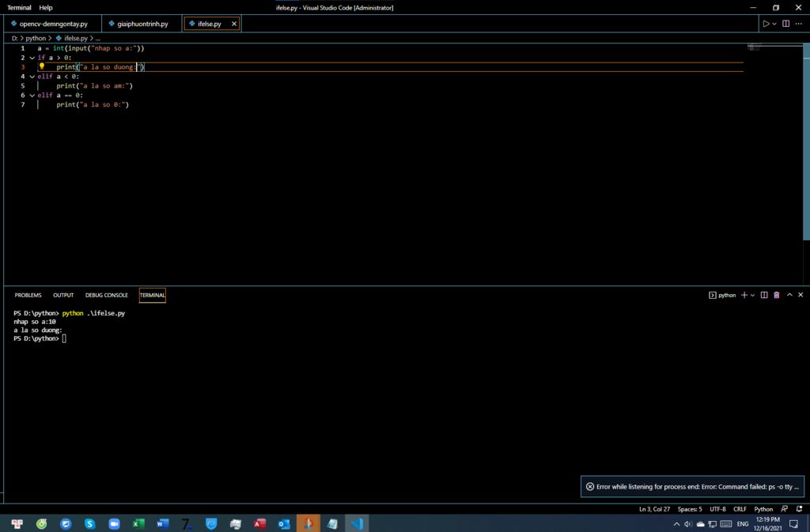The height and width of the screenshot is (532, 810).
Task: Open the Help menu
Action: click(46, 8)
